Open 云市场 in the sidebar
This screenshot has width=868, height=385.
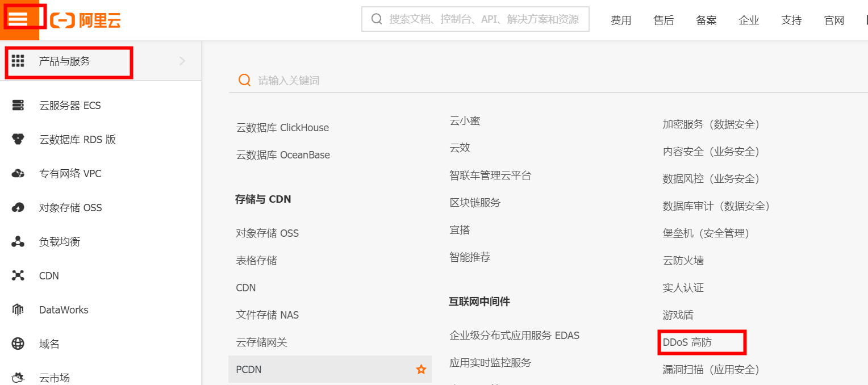coord(55,378)
